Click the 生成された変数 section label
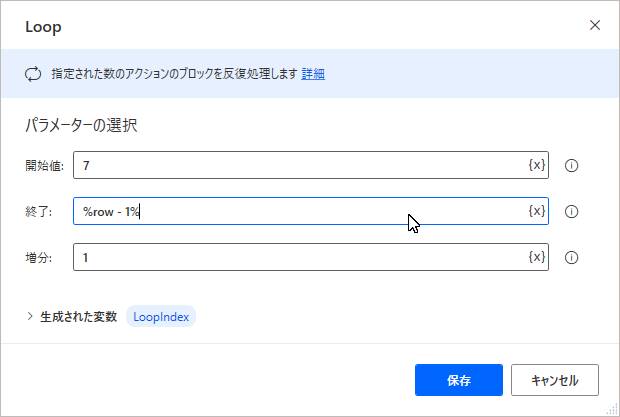The height and width of the screenshot is (417, 620). coord(78,317)
